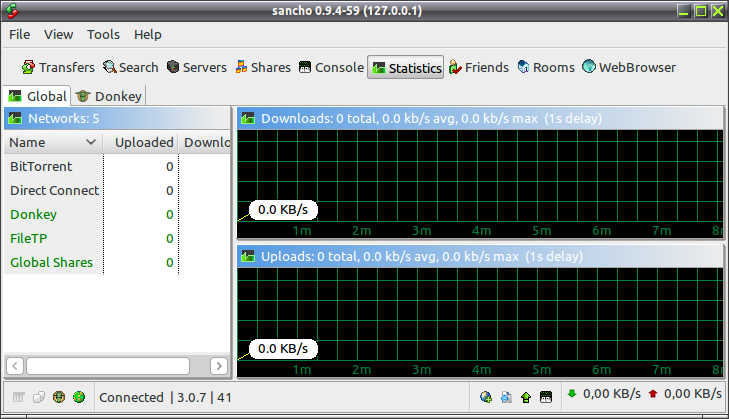Open the Shares view
Image resolution: width=729 pixels, height=419 pixels.
tap(263, 67)
